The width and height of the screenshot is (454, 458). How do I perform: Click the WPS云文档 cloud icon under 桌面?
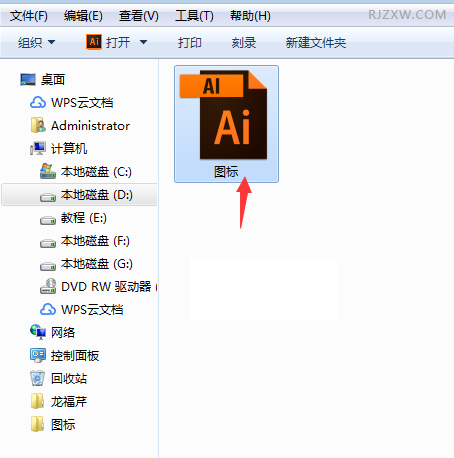[x=38, y=103]
